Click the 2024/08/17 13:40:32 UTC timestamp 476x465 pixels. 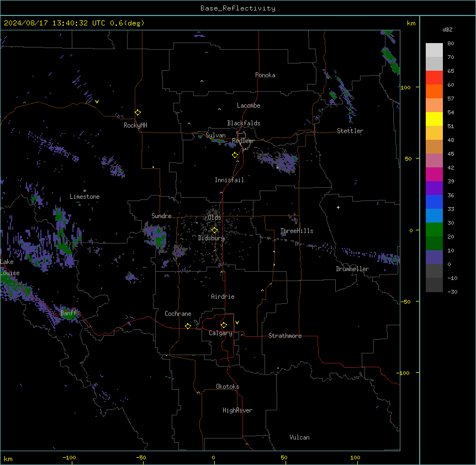[x=54, y=23]
